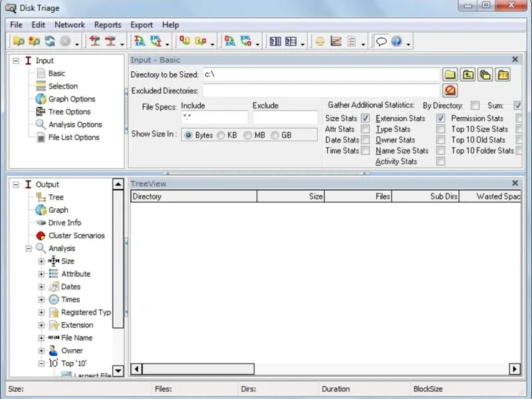The width and height of the screenshot is (532, 399).
Task: Click the Graph Options icon in Input tree
Action: pyautogui.click(x=41, y=99)
